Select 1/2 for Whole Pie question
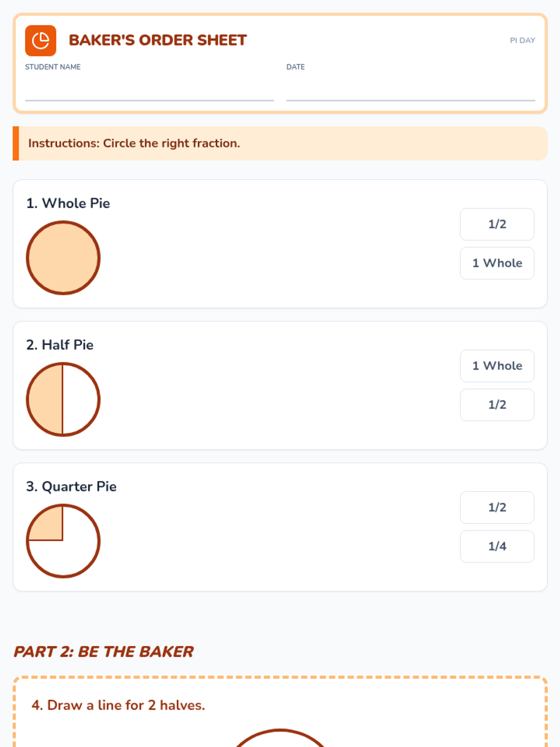The width and height of the screenshot is (560, 747). tap(497, 224)
